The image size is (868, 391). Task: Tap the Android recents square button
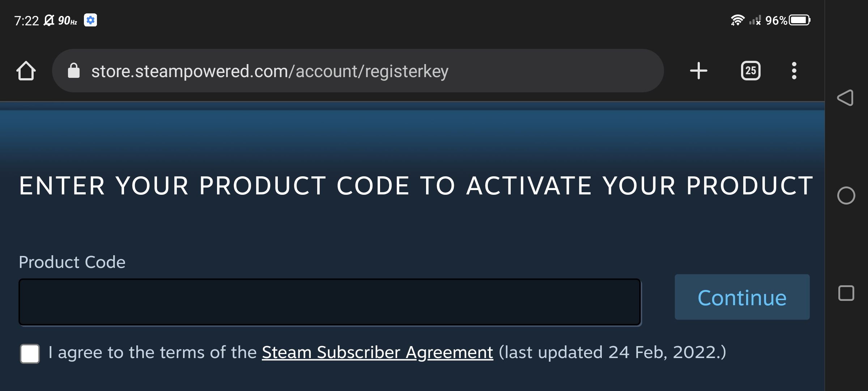846,293
